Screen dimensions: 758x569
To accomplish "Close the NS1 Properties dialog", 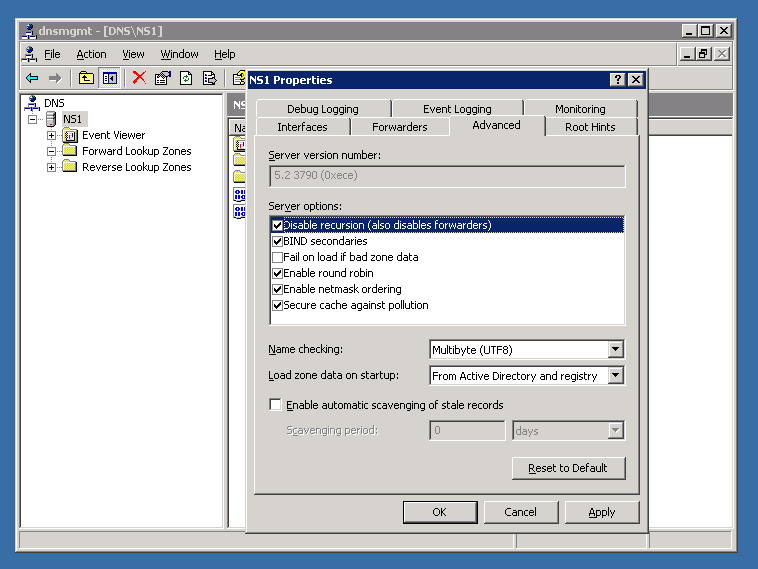I will point(636,79).
